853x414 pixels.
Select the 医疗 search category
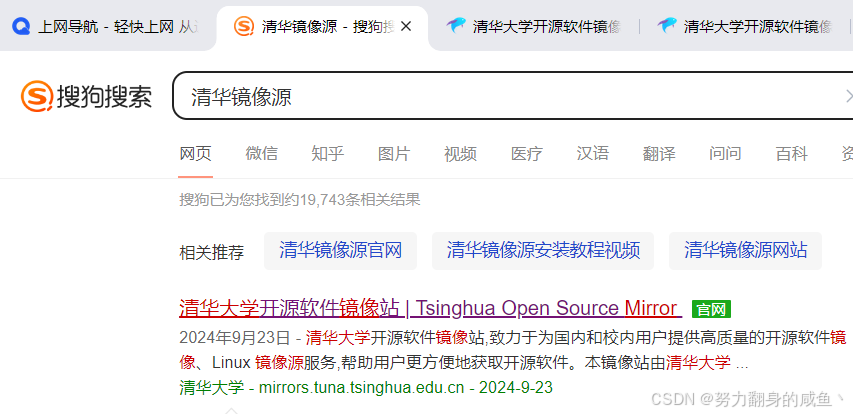(x=527, y=154)
